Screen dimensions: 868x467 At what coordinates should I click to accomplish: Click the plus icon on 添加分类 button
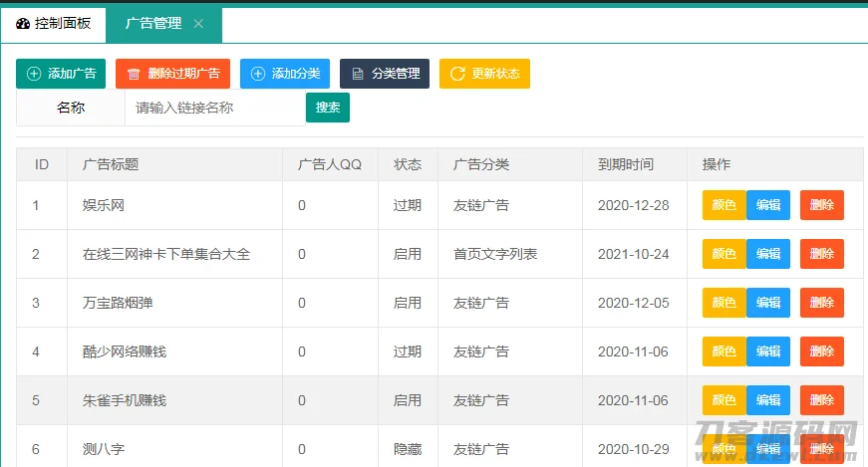(258, 74)
